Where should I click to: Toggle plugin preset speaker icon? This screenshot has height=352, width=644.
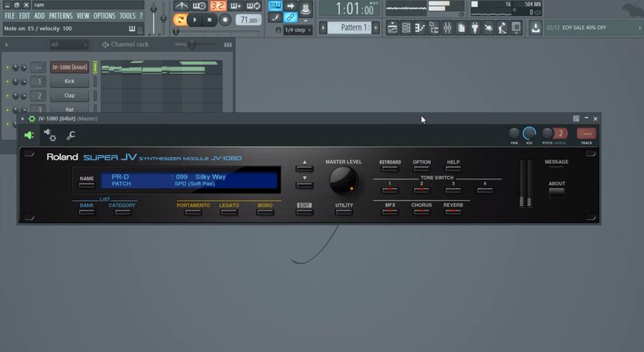click(x=29, y=135)
